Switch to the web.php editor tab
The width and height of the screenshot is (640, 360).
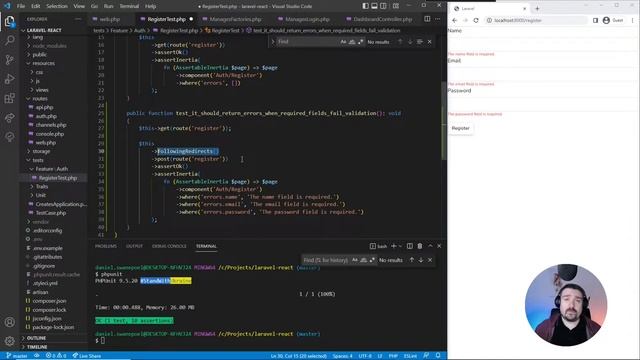(109, 19)
